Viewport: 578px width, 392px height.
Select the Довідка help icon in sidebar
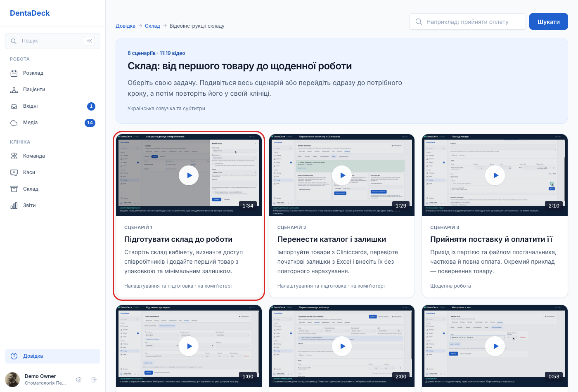coord(14,356)
